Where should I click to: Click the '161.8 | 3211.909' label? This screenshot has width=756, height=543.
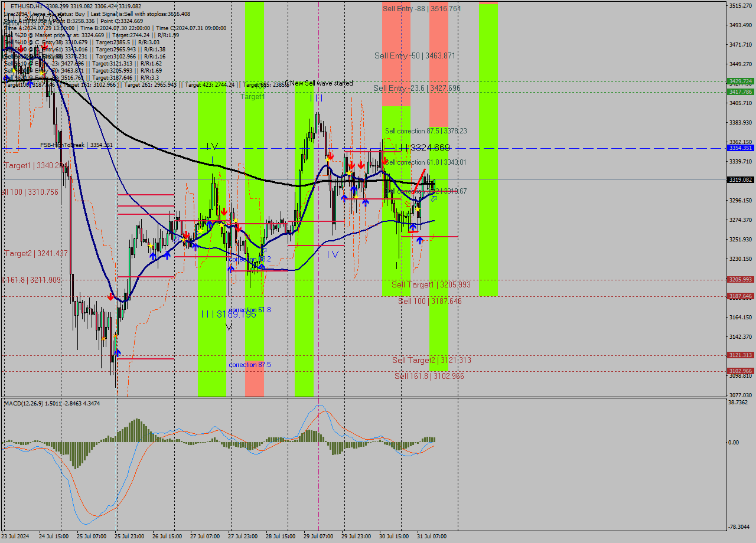pyautogui.click(x=32, y=280)
